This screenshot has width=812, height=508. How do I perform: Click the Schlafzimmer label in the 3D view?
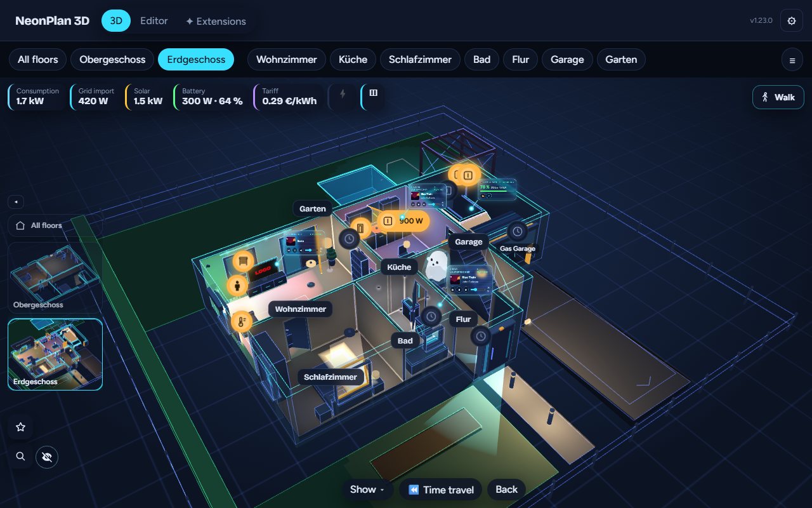coord(331,377)
